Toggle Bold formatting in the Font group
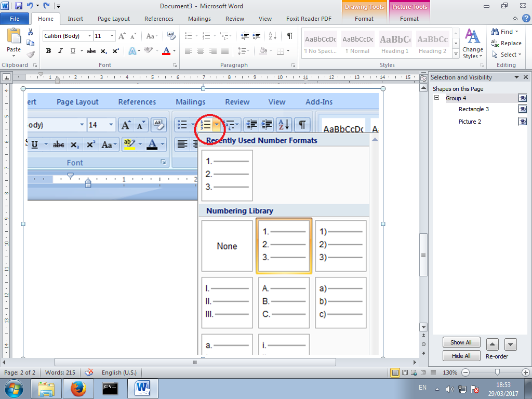This screenshot has height=399, width=532. [x=48, y=51]
